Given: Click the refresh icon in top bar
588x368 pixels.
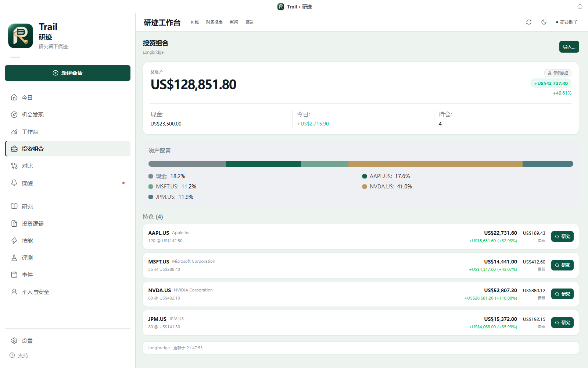Looking at the screenshot, I should click(529, 22).
